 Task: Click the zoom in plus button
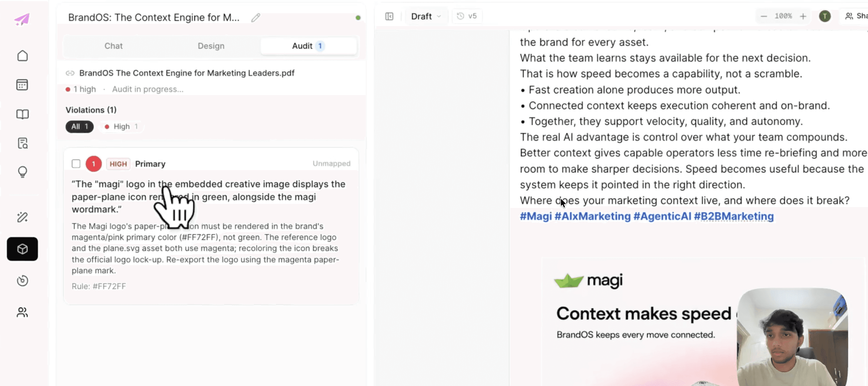point(803,16)
